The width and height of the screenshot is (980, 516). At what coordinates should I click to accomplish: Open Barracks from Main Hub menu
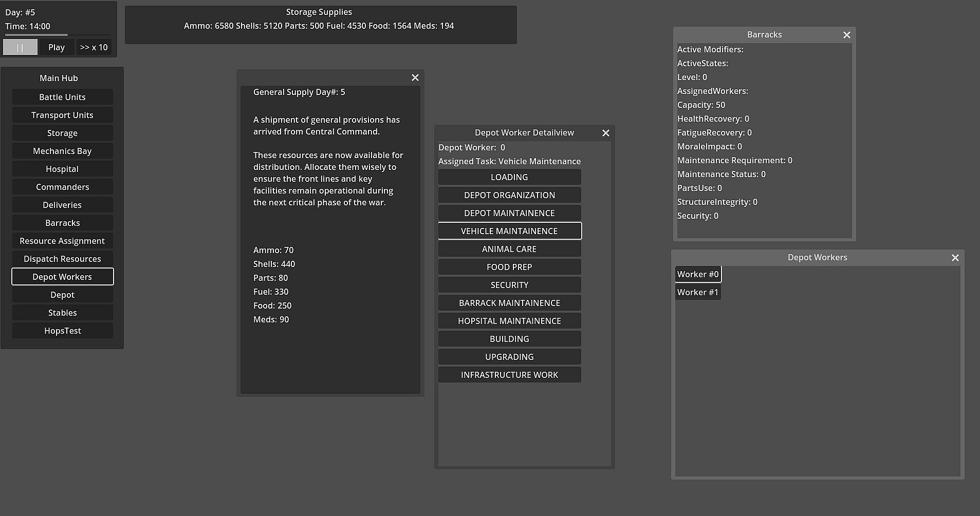(62, 223)
